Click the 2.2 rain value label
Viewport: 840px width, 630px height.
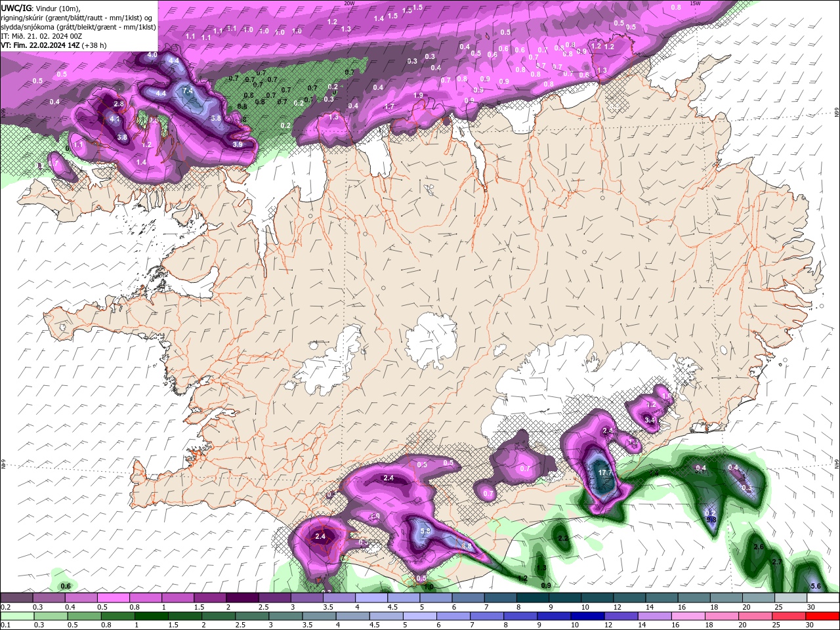click(562, 538)
